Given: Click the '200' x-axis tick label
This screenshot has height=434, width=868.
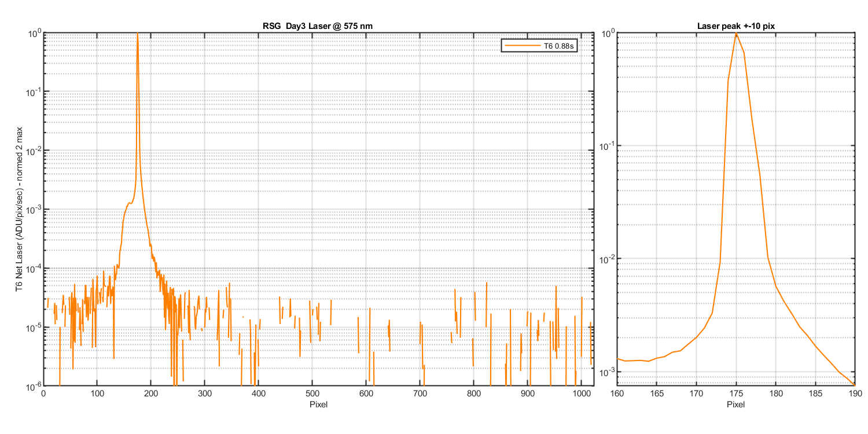Looking at the screenshot, I should [151, 393].
